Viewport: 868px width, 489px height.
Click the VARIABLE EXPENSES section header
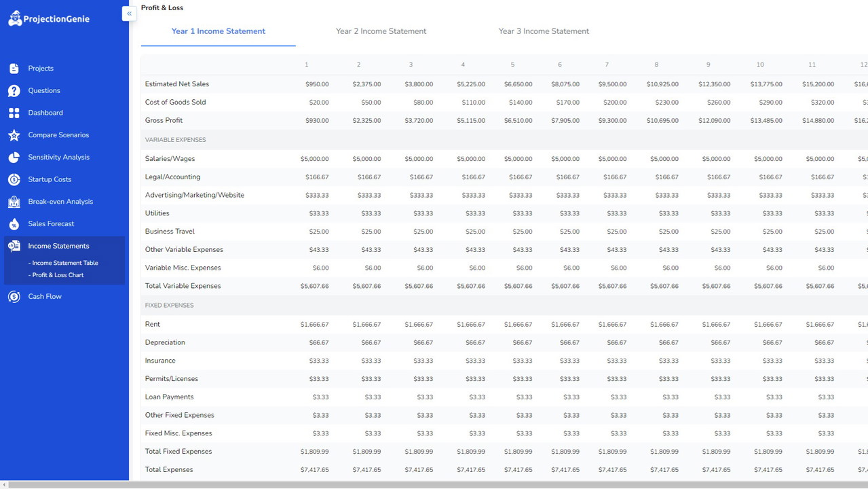click(x=175, y=140)
